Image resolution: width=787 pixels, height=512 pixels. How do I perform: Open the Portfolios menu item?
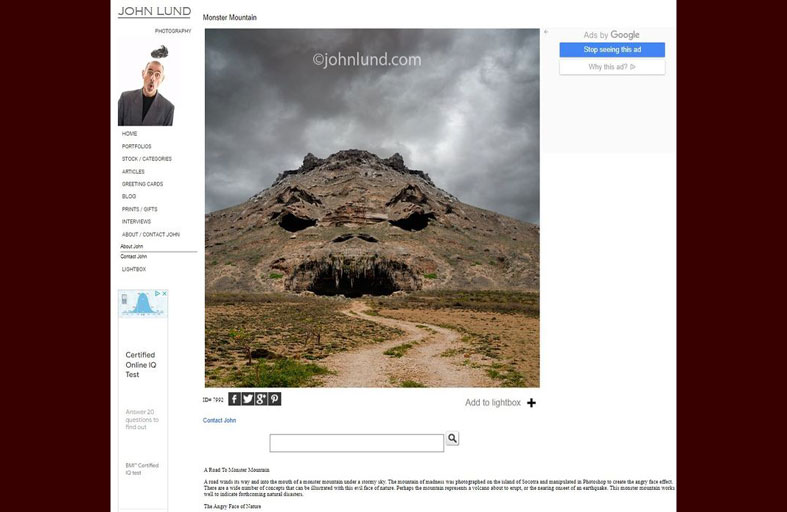coord(137,146)
